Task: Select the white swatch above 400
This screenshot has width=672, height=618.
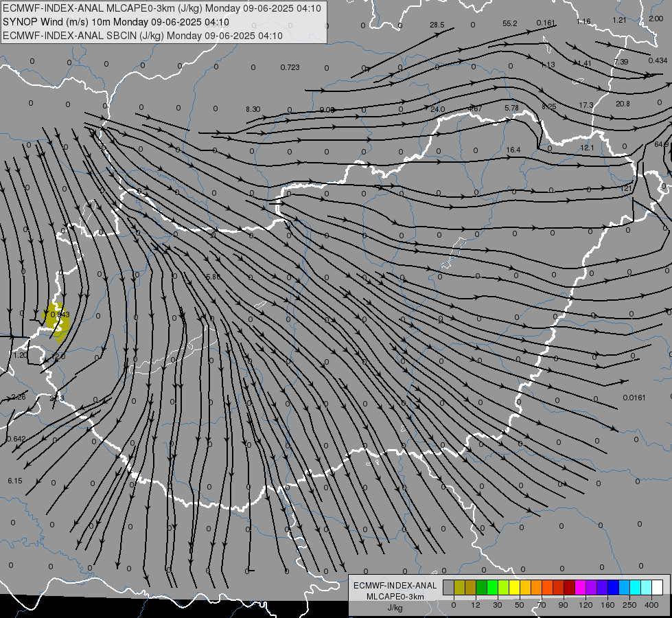Action: (x=658, y=587)
